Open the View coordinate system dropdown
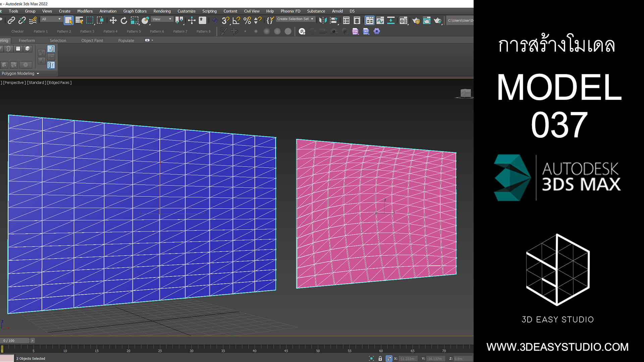This screenshot has height=362, width=644. (162, 19)
